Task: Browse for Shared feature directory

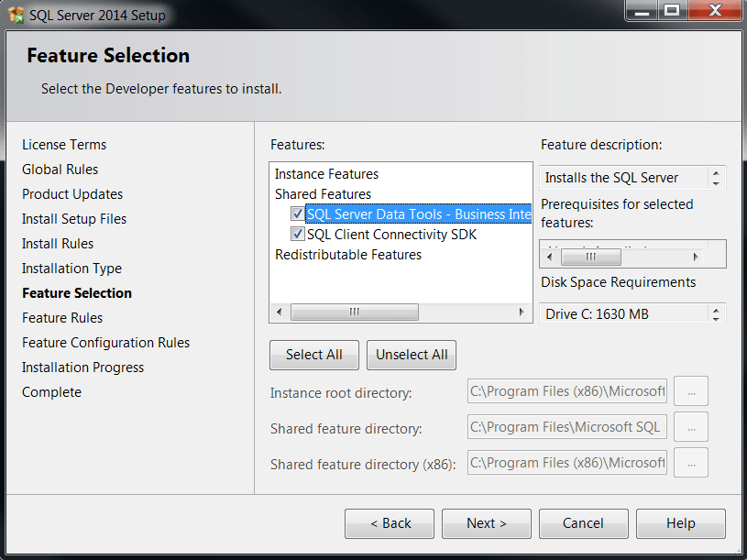Action: pyautogui.click(x=691, y=427)
